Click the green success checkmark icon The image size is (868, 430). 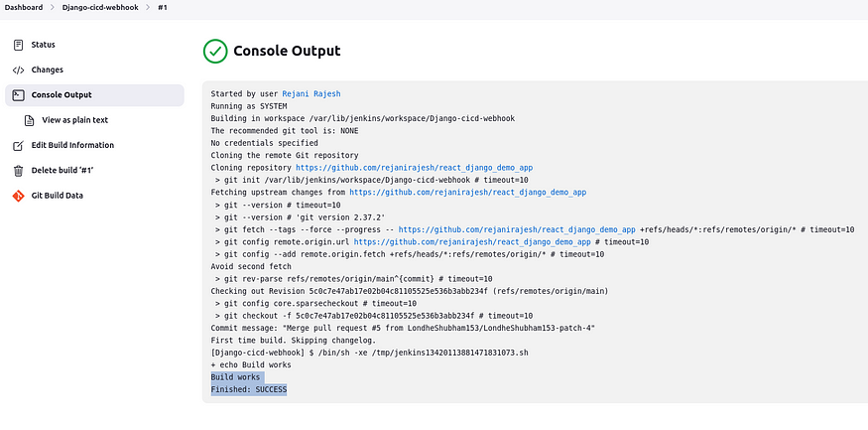coord(215,51)
